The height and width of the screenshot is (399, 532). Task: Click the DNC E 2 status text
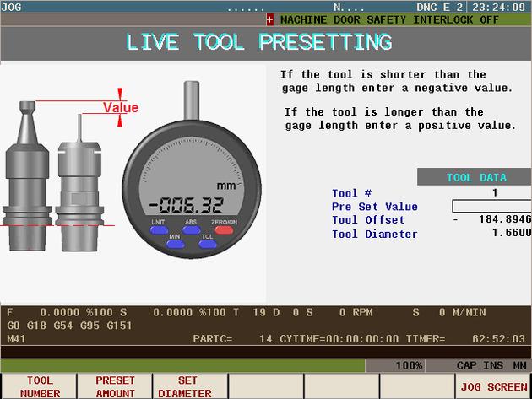439,7
